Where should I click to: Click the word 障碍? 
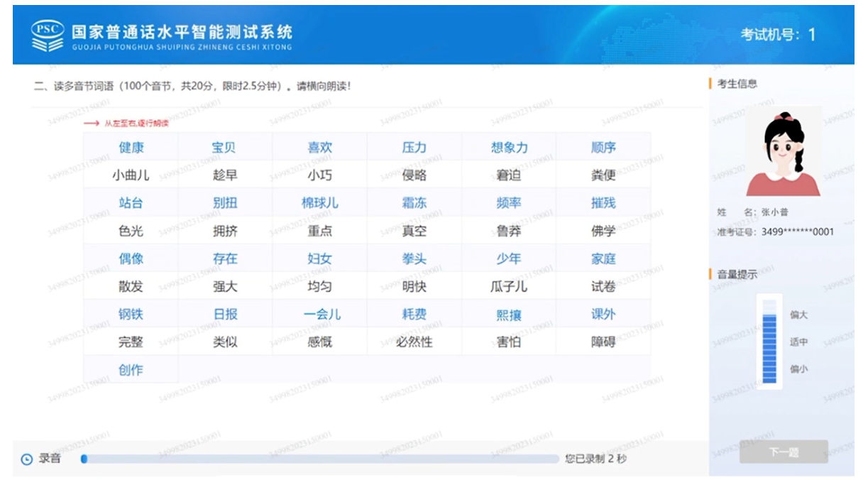click(603, 342)
